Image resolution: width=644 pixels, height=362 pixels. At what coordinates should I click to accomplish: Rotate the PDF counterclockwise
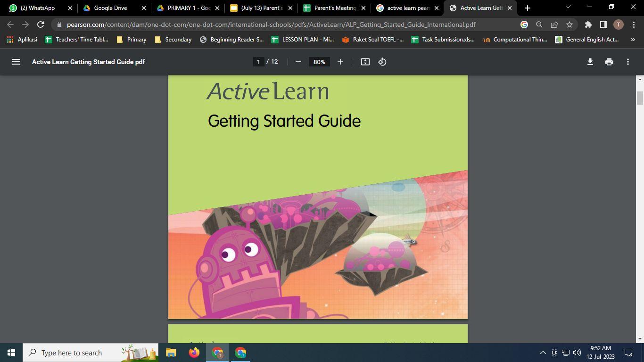[x=382, y=61]
